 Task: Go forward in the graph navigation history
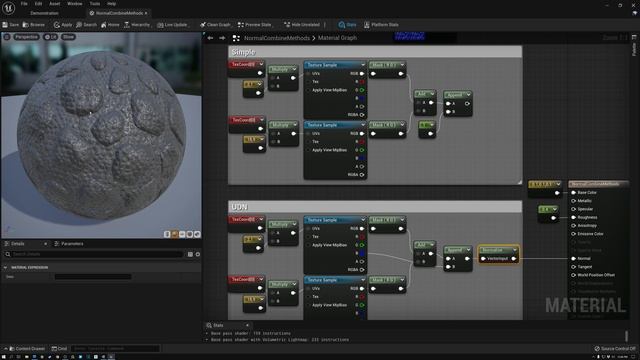pos(222,38)
